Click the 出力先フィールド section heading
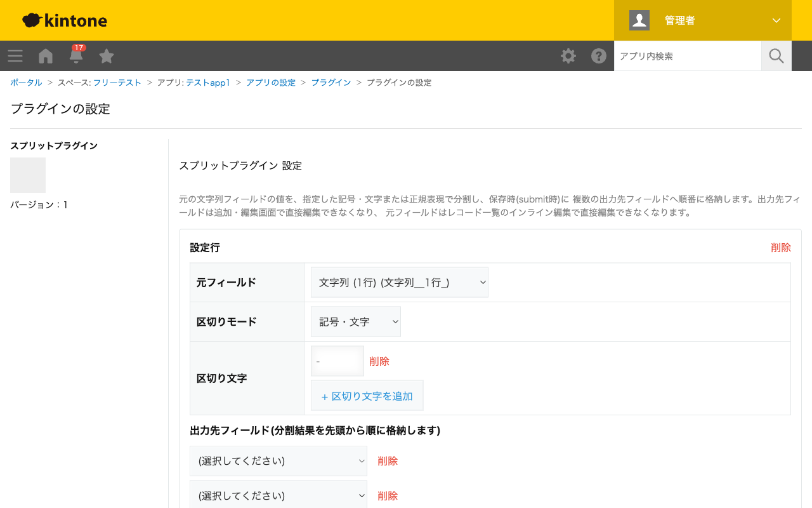 coord(315,431)
